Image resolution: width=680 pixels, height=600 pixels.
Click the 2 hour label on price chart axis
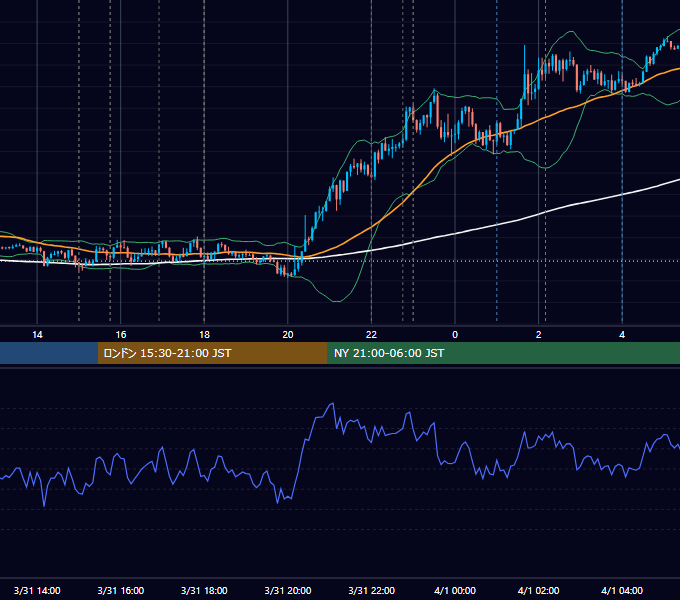539,335
